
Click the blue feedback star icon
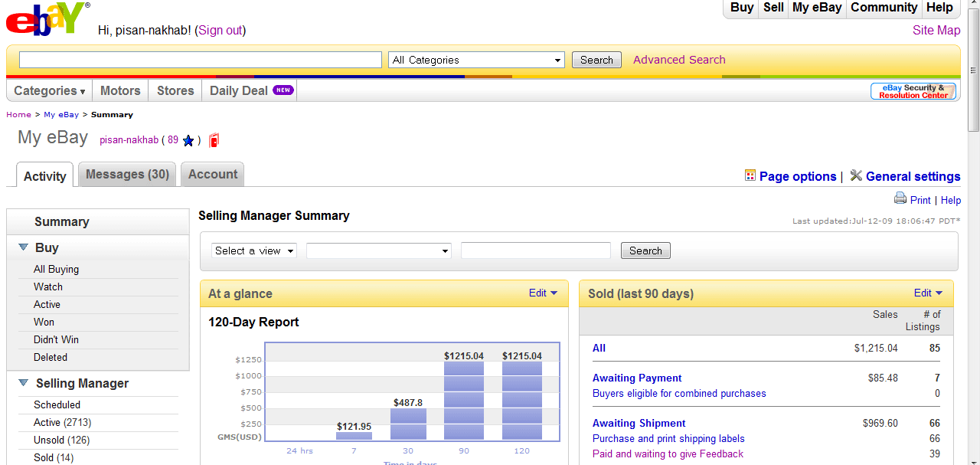click(x=188, y=140)
